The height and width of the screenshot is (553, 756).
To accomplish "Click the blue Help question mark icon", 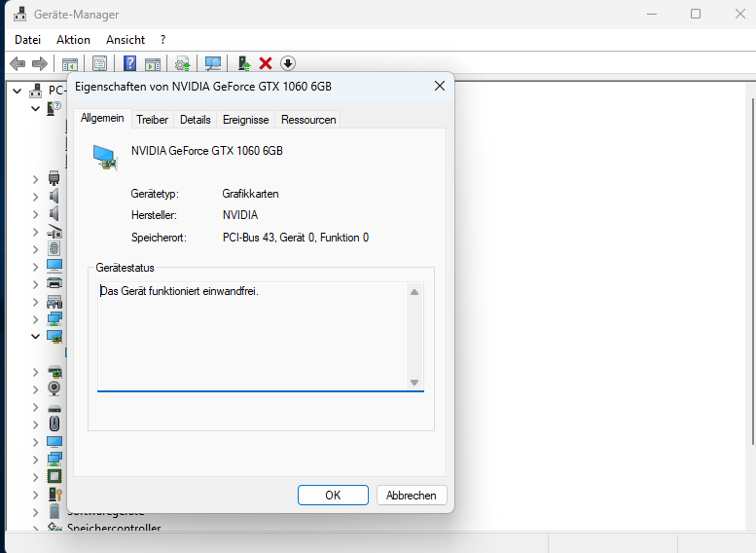I will point(129,63).
